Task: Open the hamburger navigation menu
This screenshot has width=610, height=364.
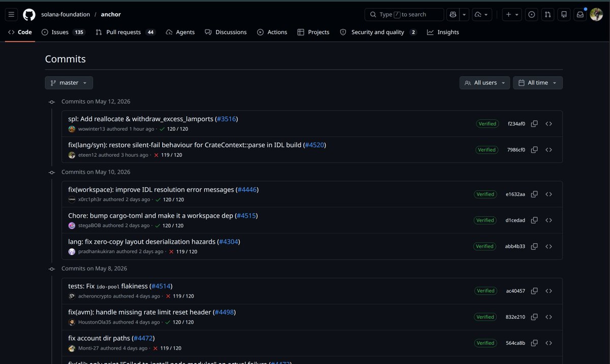Action: (x=12, y=15)
